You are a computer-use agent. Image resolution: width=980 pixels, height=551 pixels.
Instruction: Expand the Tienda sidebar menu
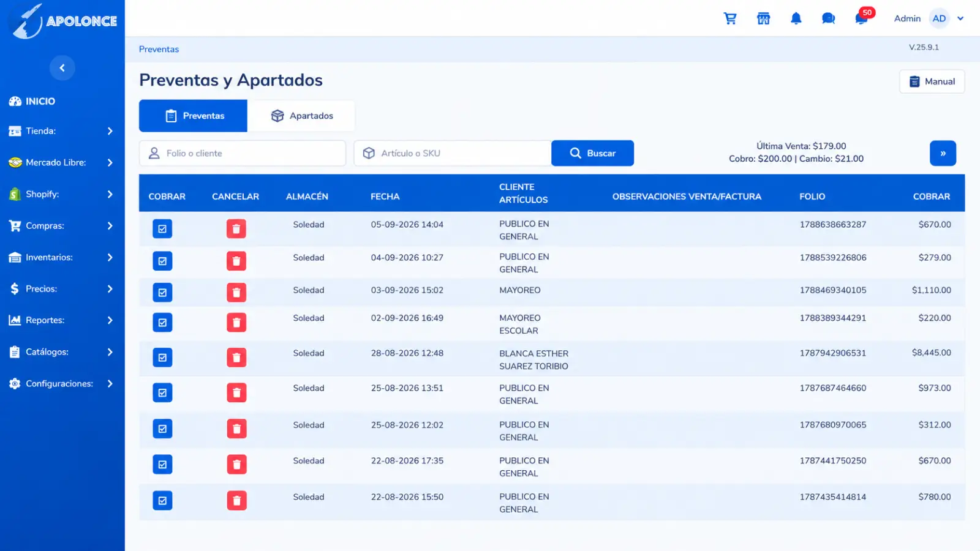pyautogui.click(x=61, y=131)
